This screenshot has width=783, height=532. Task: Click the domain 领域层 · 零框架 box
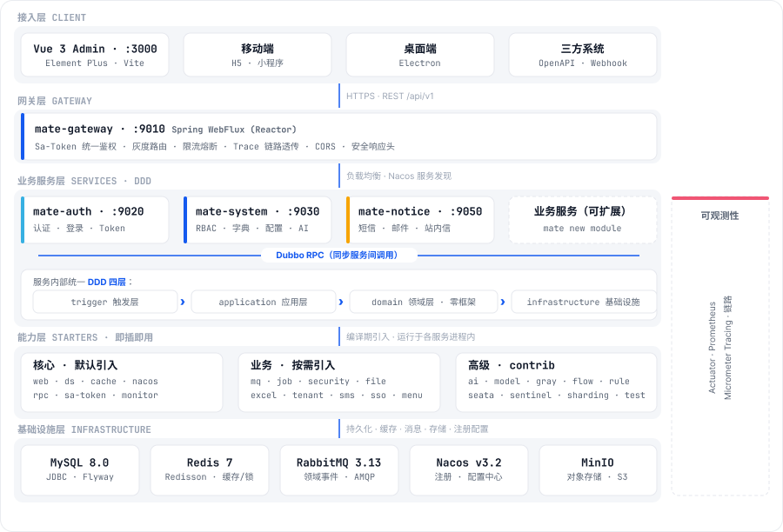[x=424, y=302]
